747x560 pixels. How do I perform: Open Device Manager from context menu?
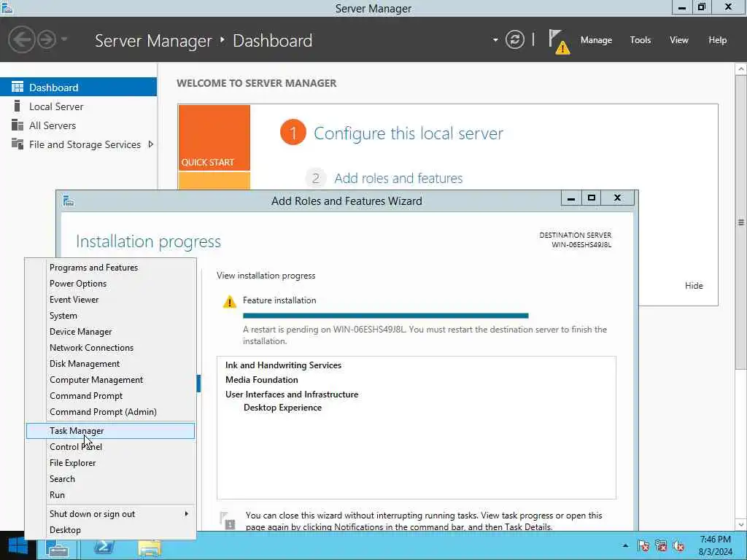click(x=110, y=332)
